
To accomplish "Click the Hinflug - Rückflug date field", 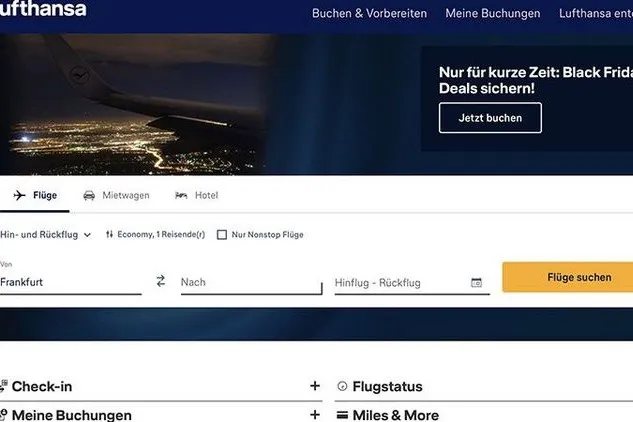I will pyautogui.click(x=412, y=283).
